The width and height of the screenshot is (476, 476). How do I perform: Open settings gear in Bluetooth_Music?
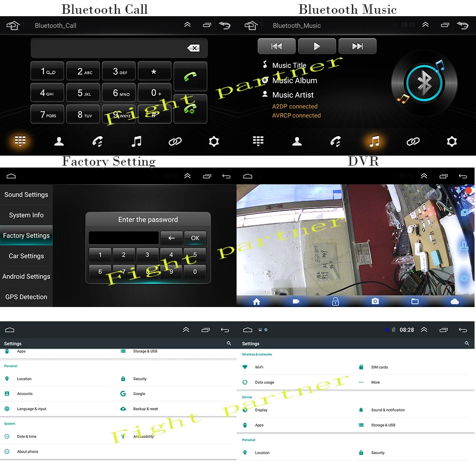click(452, 141)
